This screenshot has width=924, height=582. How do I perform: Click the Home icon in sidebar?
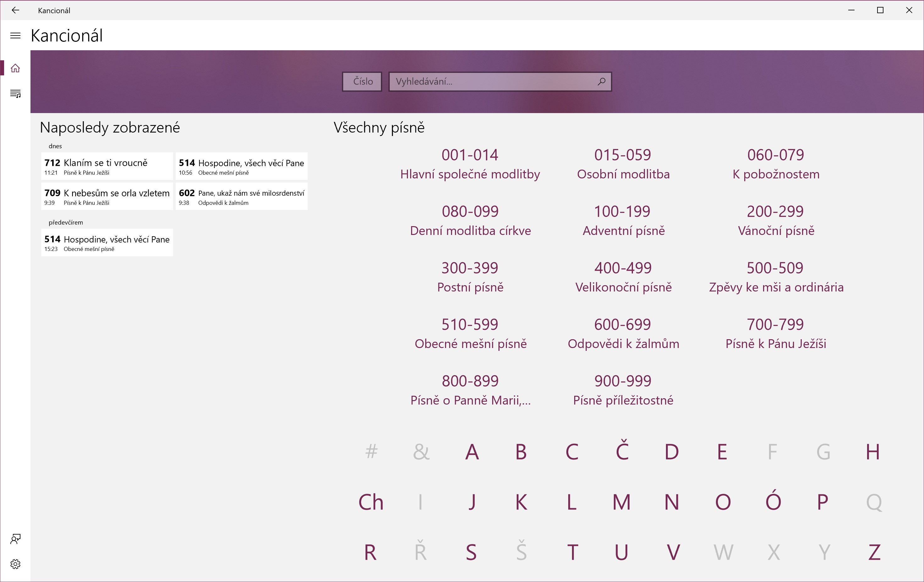click(x=15, y=68)
